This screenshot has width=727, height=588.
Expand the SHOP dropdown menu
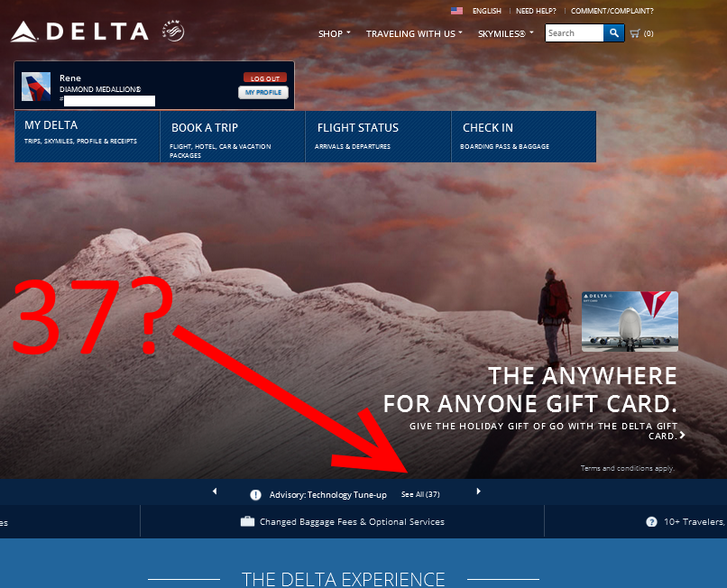tap(335, 34)
